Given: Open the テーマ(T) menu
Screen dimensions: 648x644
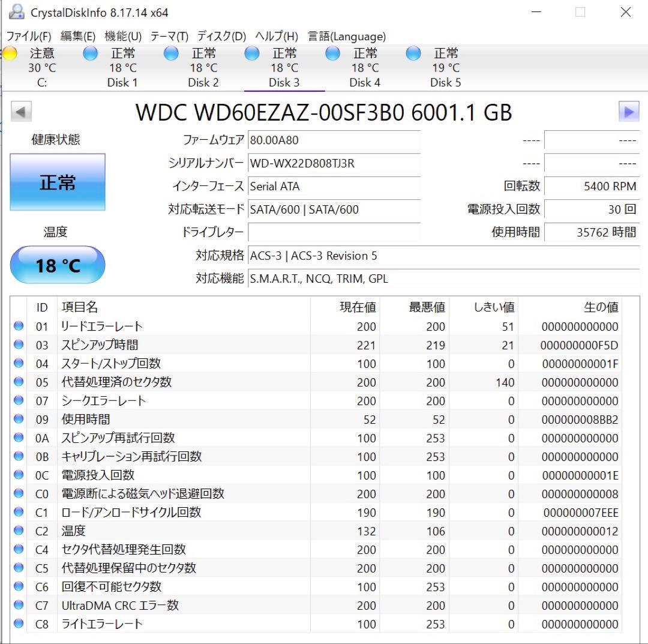Looking at the screenshot, I should (169, 37).
